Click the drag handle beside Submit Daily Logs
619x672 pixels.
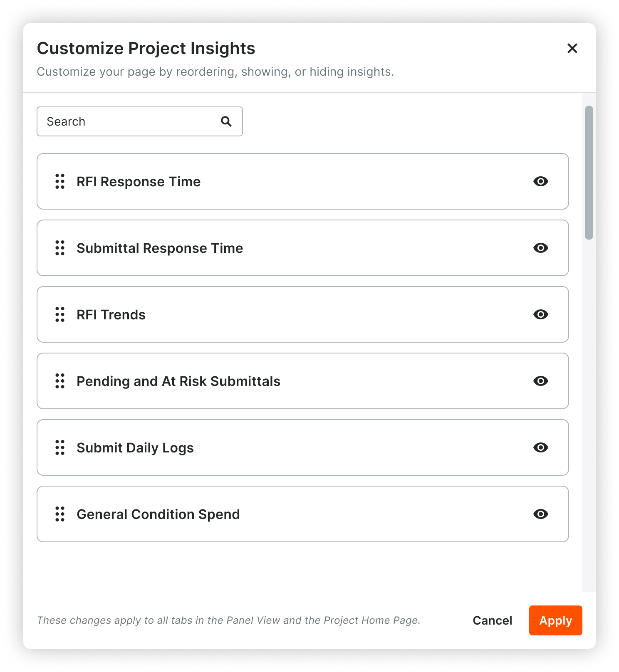[59, 447]
